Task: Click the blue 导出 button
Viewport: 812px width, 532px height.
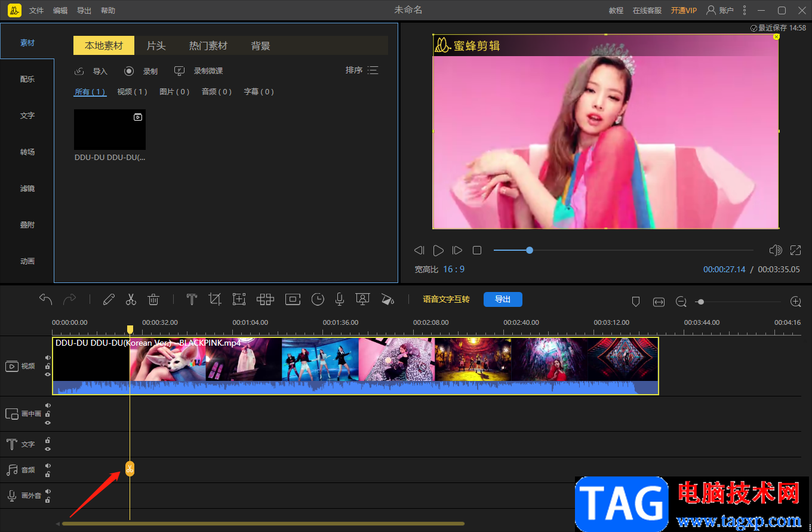Action: [x=503, y=299]
